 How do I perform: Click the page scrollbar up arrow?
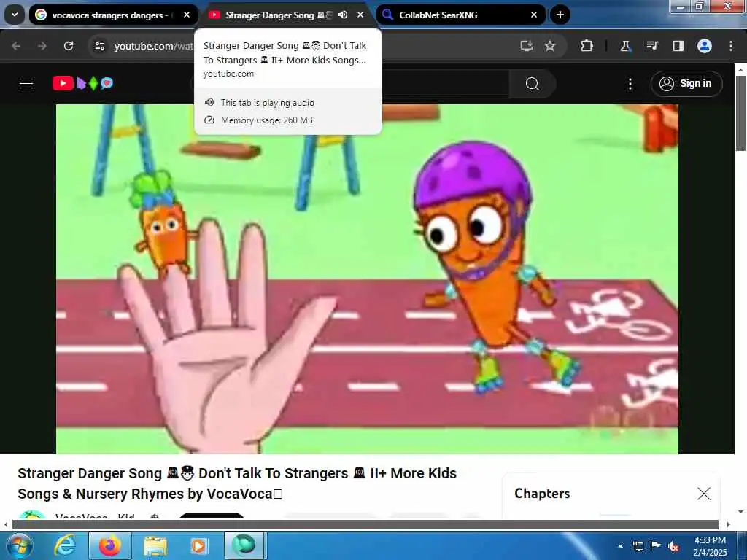coord(740,69)
